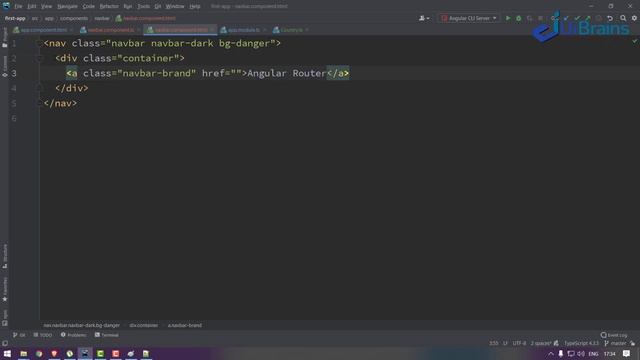The height and width of the screenshot is (360, 640).
Task: Open IDE settings gear icon
Action: coord(634,18)
